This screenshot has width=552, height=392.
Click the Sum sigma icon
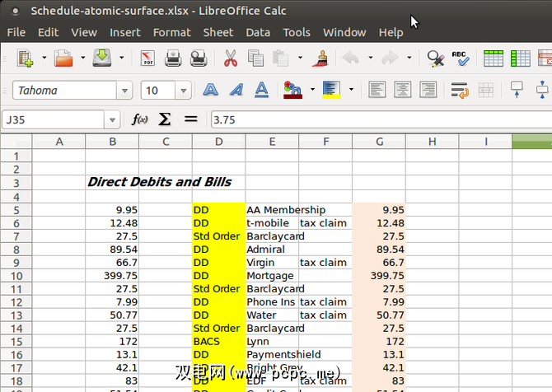coord(165,119)
